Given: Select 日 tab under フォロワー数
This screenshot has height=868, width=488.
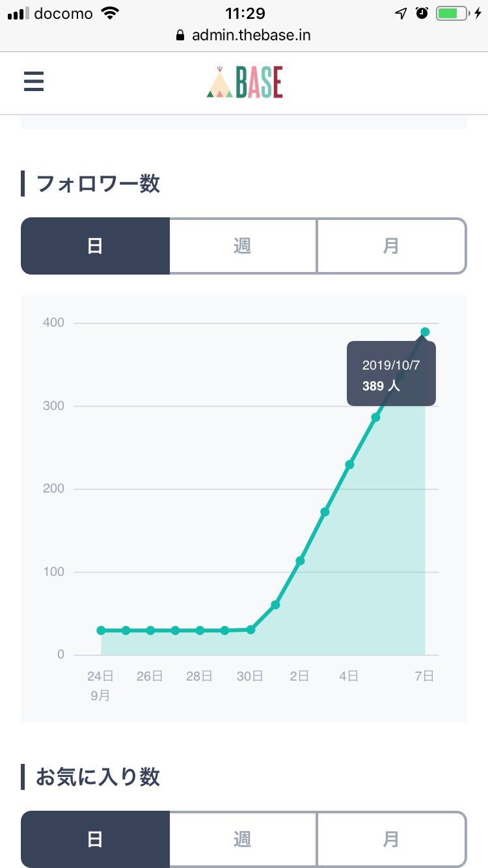Looking at the screenshot, I should [95, 246].
